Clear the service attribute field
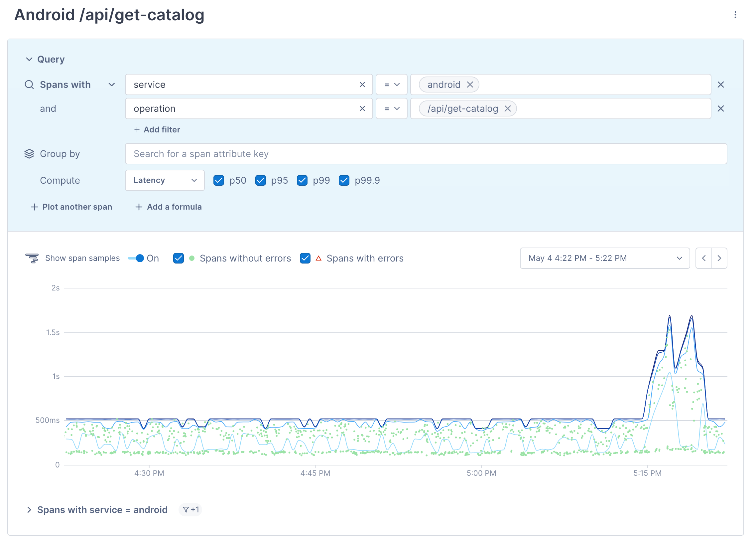Screen dimensions: 756x541 (x=362, y=85)
